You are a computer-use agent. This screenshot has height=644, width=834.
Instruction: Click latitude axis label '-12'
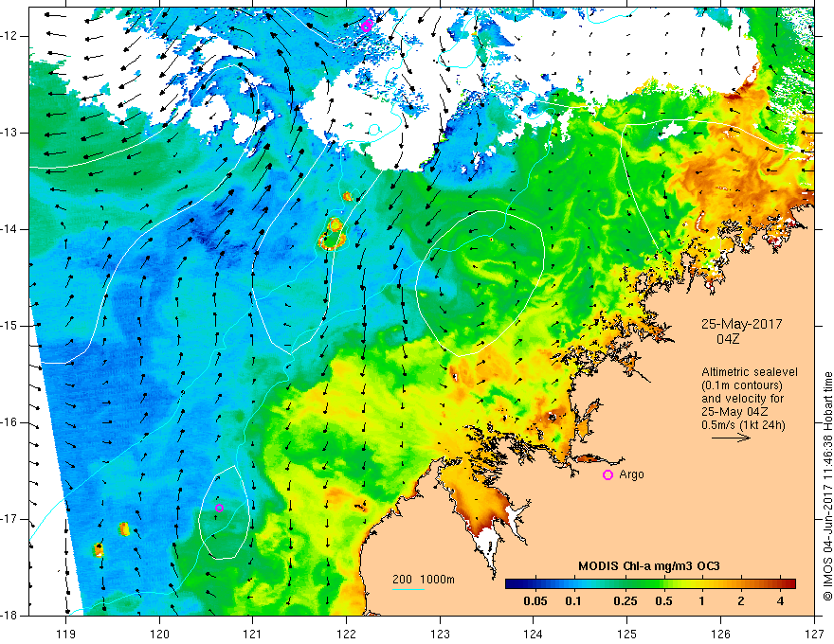pyautogui.click(x=9, y=36)
